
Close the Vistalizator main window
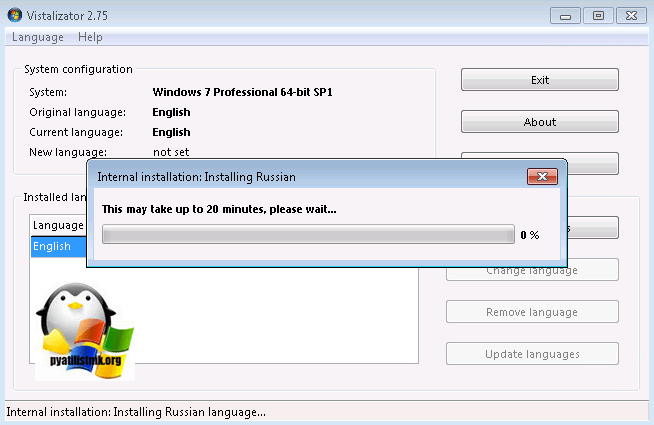[631, 16]
